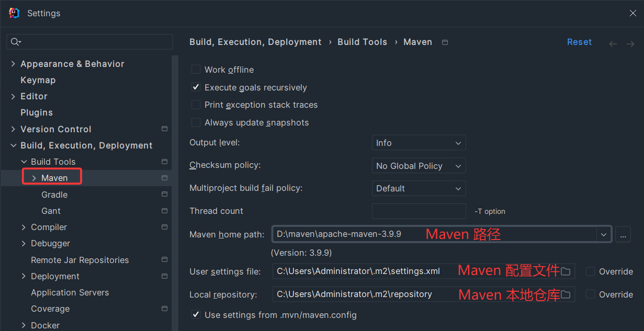The image size is (644, 331).
Task: Expand the Docker node
Action: 24,325
